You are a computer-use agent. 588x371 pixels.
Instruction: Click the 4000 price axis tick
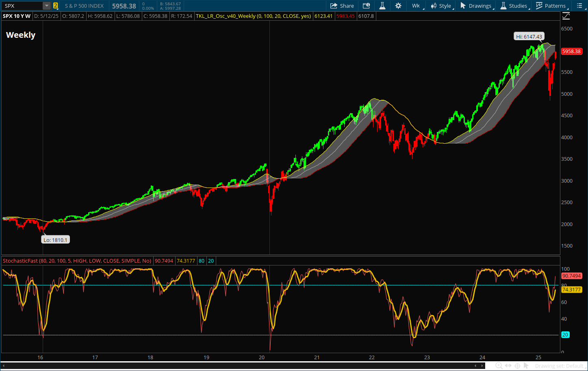(x=567, y=137)
